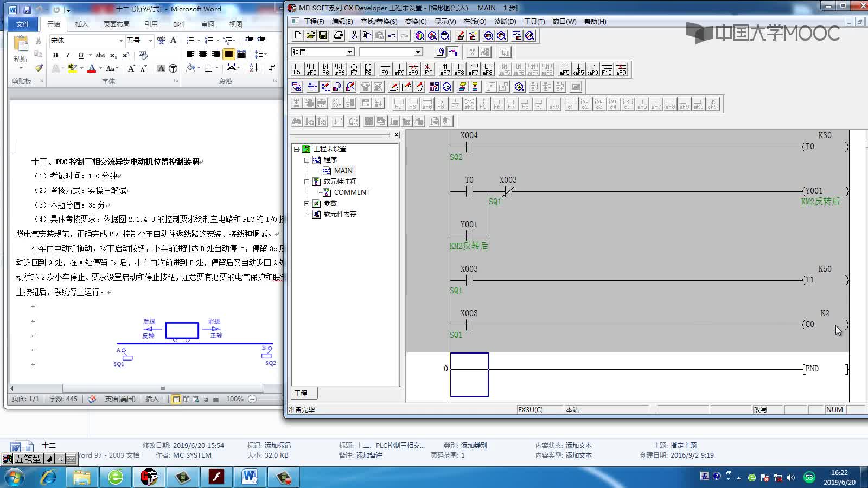
Task: Align text left in Word
Action: pyautogui.click(x=190, y=54)
